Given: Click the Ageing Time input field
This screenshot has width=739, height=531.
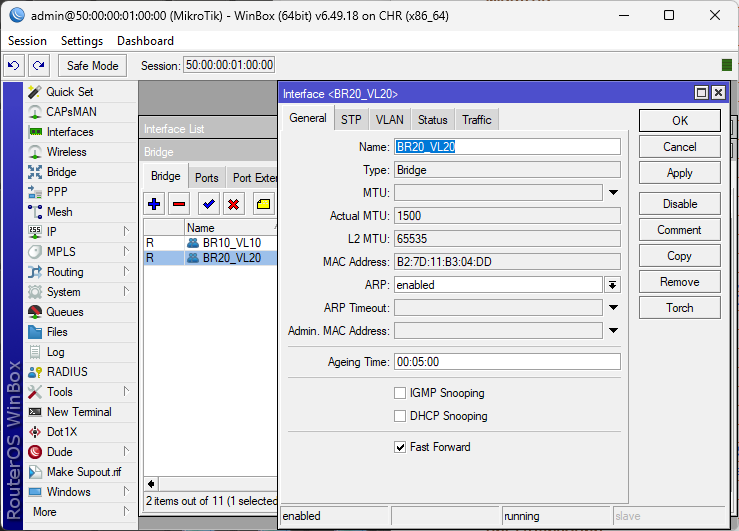Looking at the screenshot, I should pyautogui.click(x=507, y=362).
